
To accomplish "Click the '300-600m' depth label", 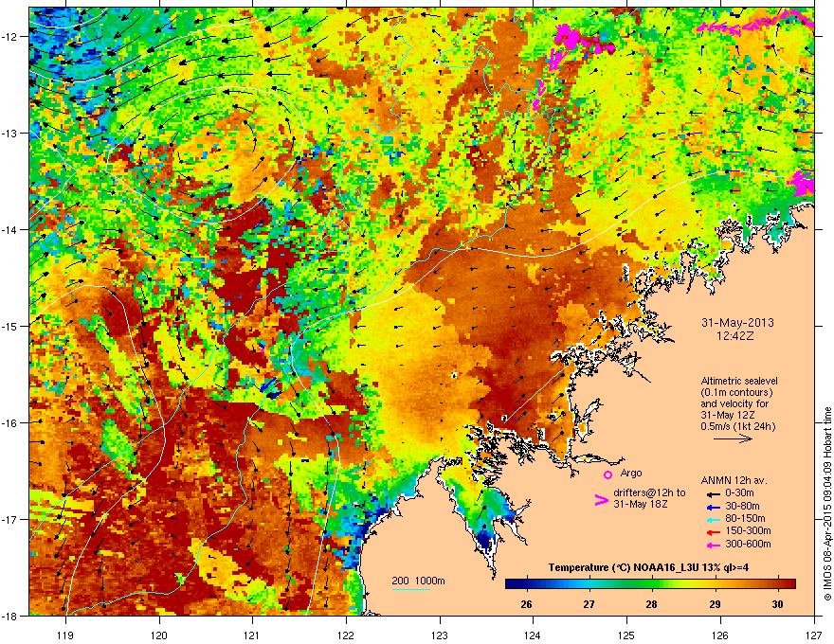I will pos(748,544).
